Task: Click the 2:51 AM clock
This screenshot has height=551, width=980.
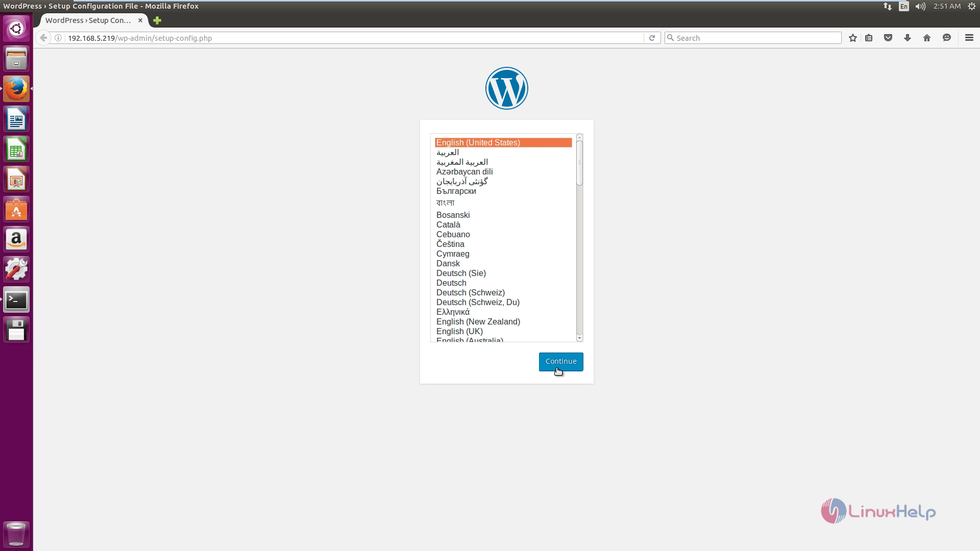Action: pos(947,6)
